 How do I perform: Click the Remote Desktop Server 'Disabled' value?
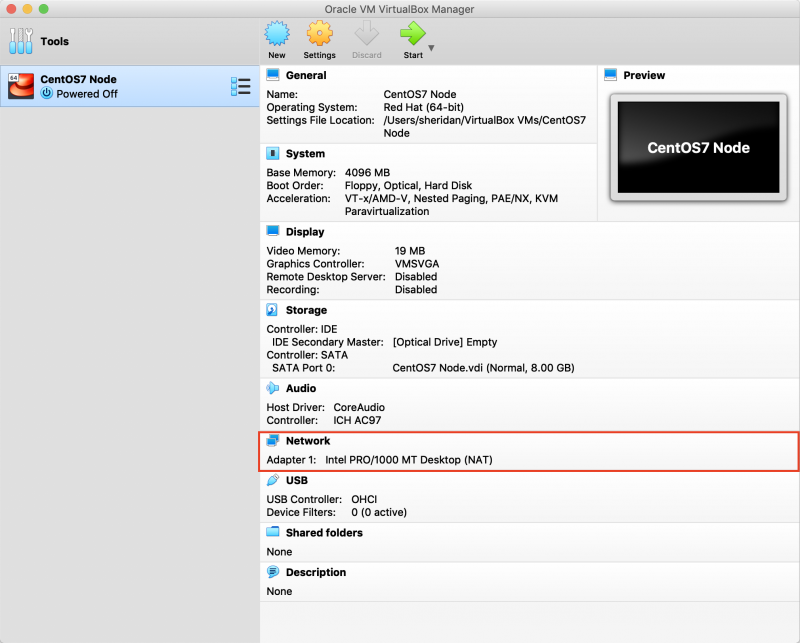[x=416, y=277]
